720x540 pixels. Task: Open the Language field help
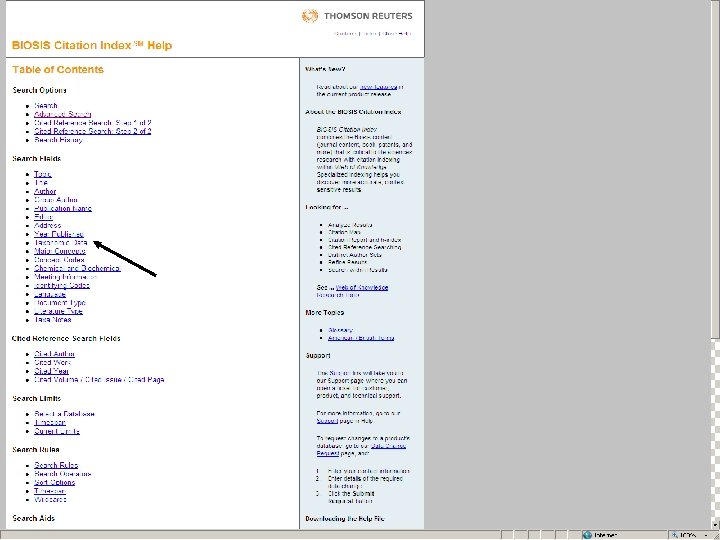(50, 294)
